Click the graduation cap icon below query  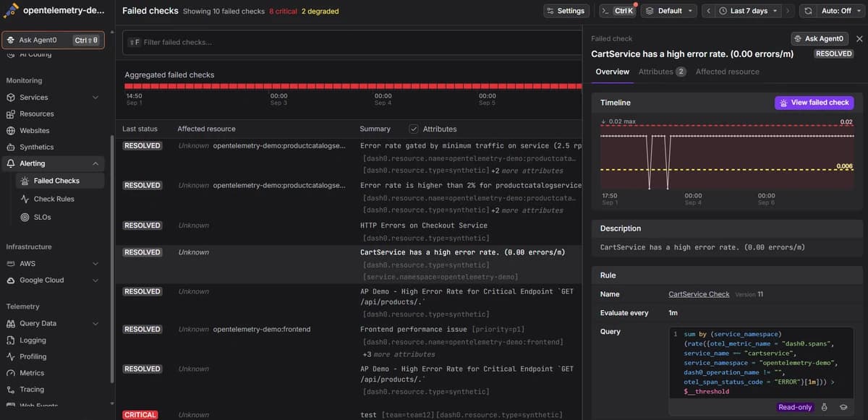point(843,407)
